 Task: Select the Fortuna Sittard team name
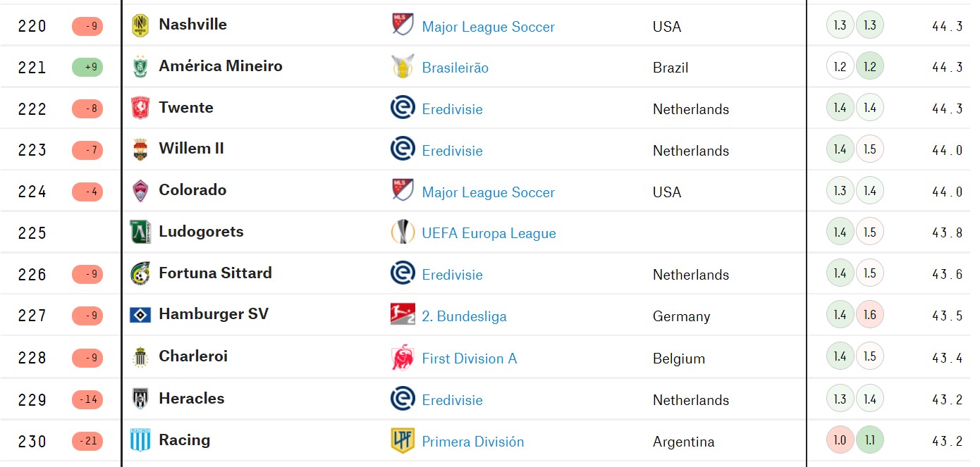point(215,273)
